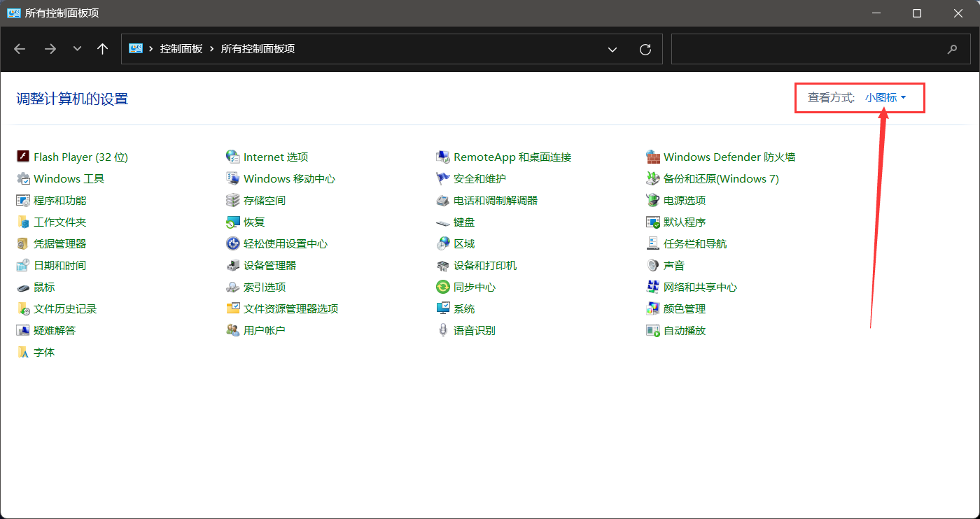980x519 pixels.
Task: Click the 鼠标 mouse icon
Action: tap(23, 287)
